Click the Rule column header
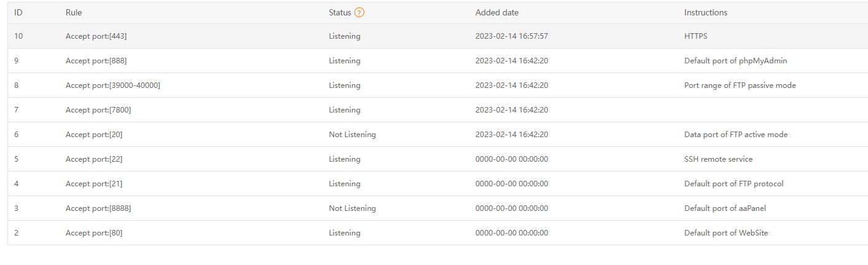Viewport: 868px width, 265px height. click(74, 12)
